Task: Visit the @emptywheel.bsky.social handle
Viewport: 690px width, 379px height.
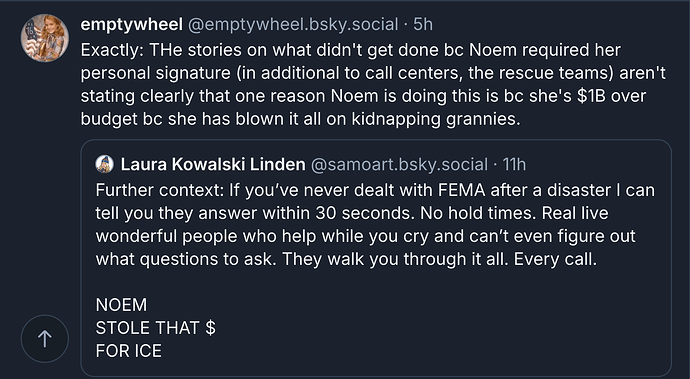Action: tap(293, 24)
